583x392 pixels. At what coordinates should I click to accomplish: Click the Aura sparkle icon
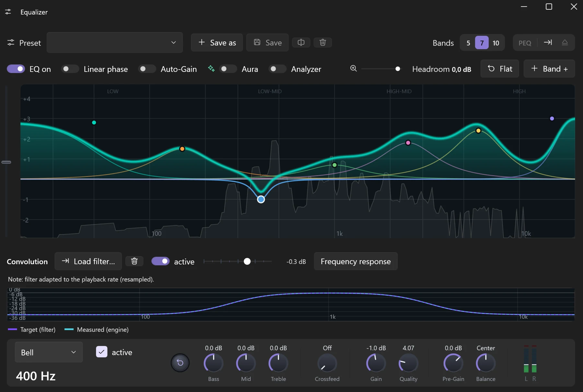coord(211,69)
